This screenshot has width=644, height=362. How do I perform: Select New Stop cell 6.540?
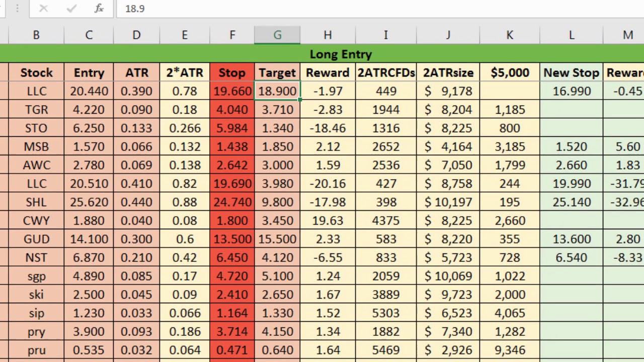point(571,257)
